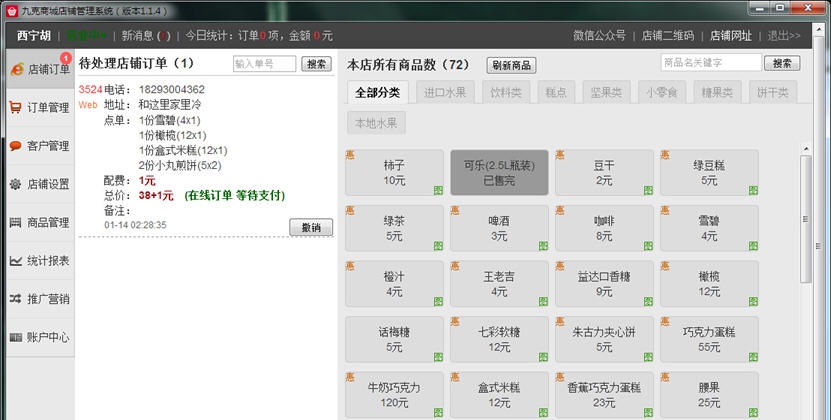Image resolution: width=831 pixels, height=420 pixels.
Task: Select the 朱古力夹心饼 5元 product card
Action: [x=604, y=339]
